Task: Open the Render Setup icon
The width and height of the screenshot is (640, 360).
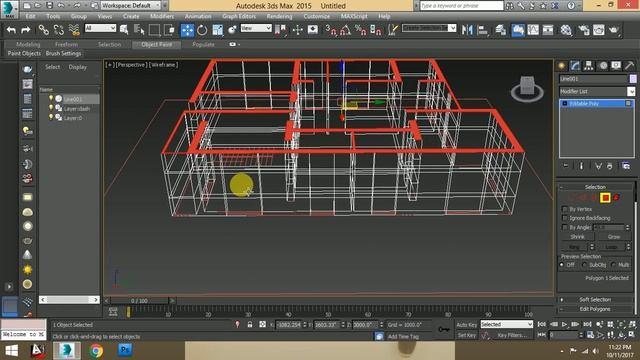Action: pyautogui.click(x=584, y=30)
